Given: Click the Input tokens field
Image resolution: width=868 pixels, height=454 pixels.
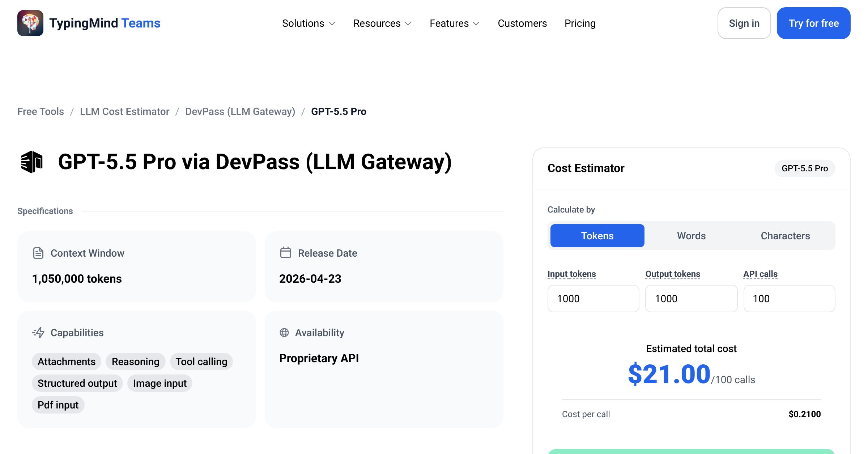Looking at the screenshot, I should coord(593,299).
